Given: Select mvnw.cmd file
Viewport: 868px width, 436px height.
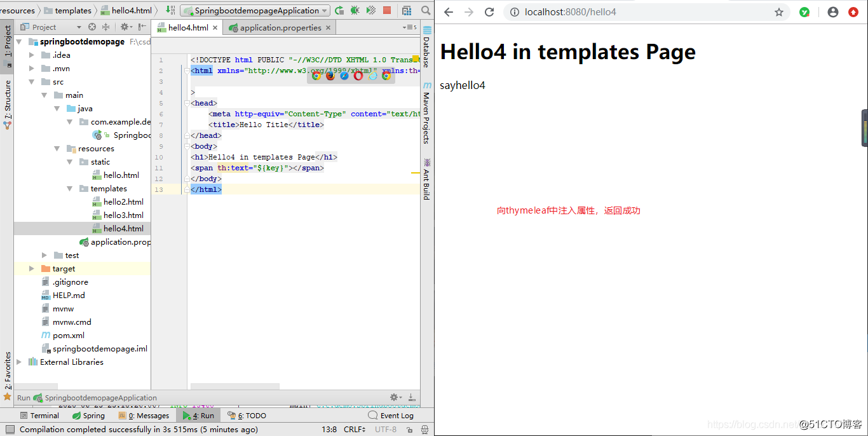Looking at the screenshot, I should [66, 322].
